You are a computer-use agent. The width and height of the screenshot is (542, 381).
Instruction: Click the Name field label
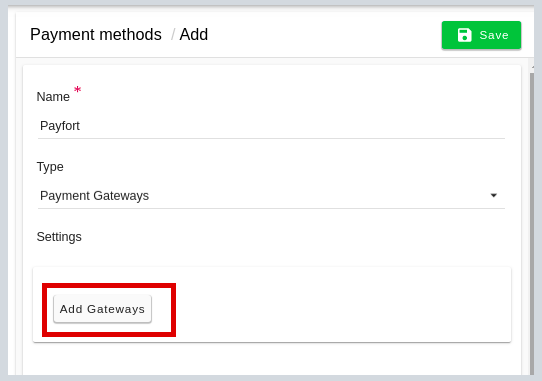click(53, 97)
